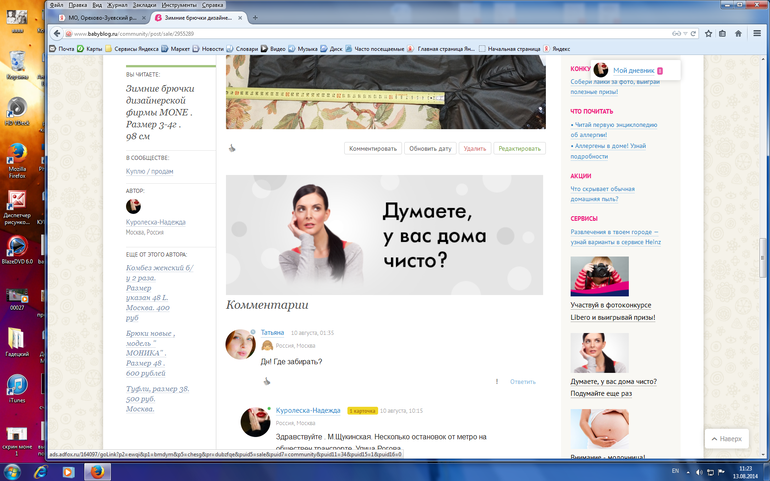This screenshot has height=481, width=770.
Task: Open the Закладки menu
Action: pos(145,4)
